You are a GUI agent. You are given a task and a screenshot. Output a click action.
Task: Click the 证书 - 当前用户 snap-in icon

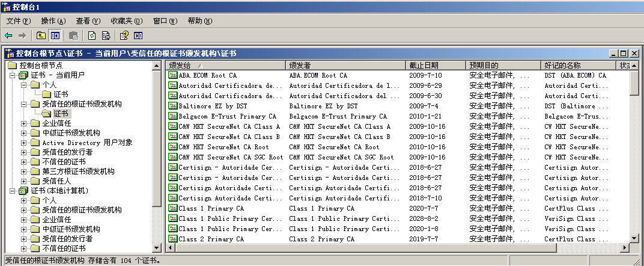(24, 75)
